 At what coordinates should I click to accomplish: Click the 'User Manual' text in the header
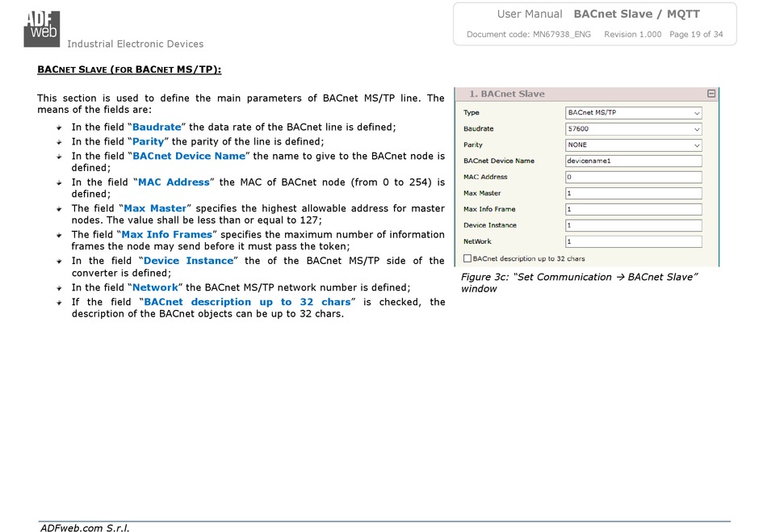coord(530,15)
